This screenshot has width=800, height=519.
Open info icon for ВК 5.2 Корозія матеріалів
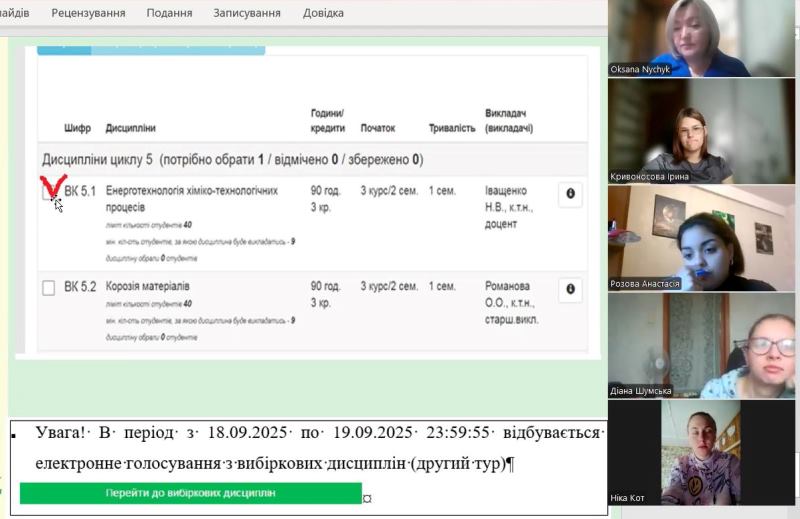point(570,289)
